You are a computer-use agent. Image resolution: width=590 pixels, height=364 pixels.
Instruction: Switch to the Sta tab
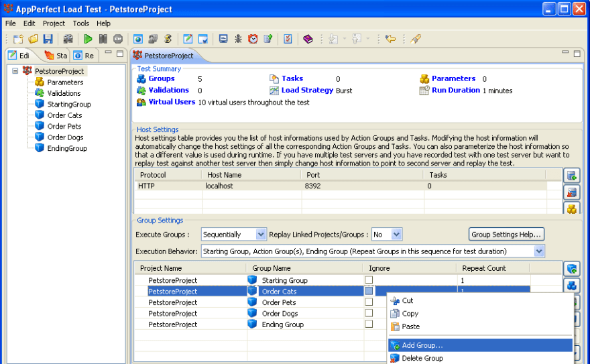[x=56, y=56]
